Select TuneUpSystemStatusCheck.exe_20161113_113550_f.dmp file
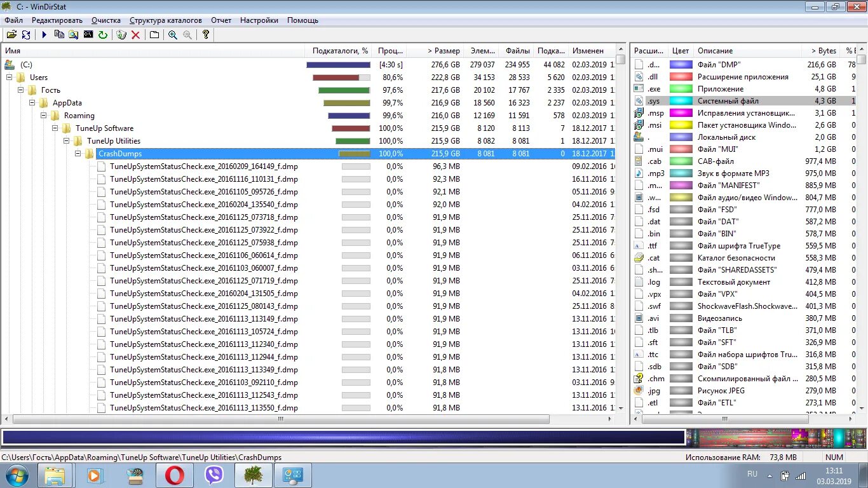Screen dimensions: 868x488 (x=203, y=408)
